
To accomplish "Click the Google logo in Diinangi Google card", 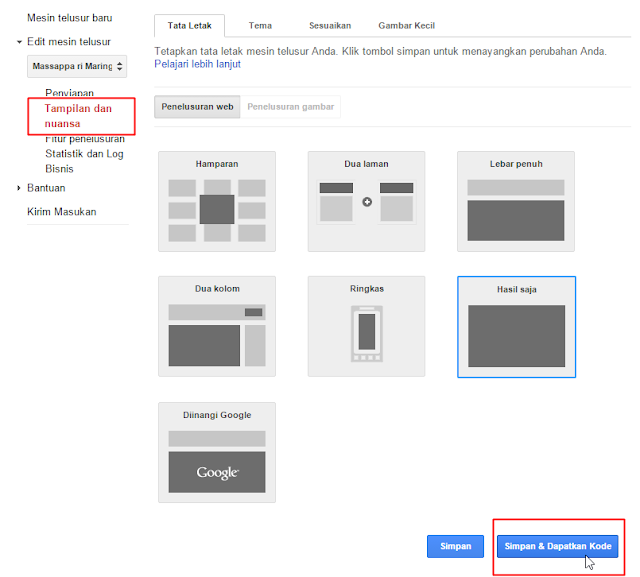I will (217, 473).
